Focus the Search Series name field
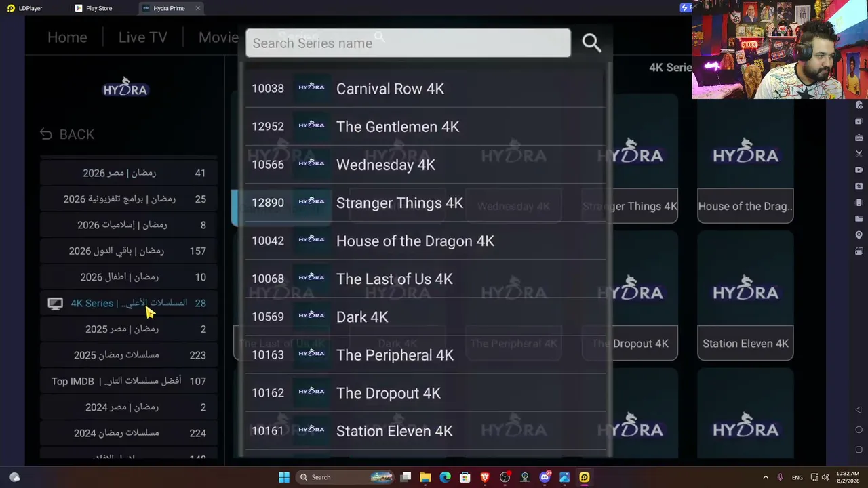This screenshot has height=488, width=868. tap(408, 43)
